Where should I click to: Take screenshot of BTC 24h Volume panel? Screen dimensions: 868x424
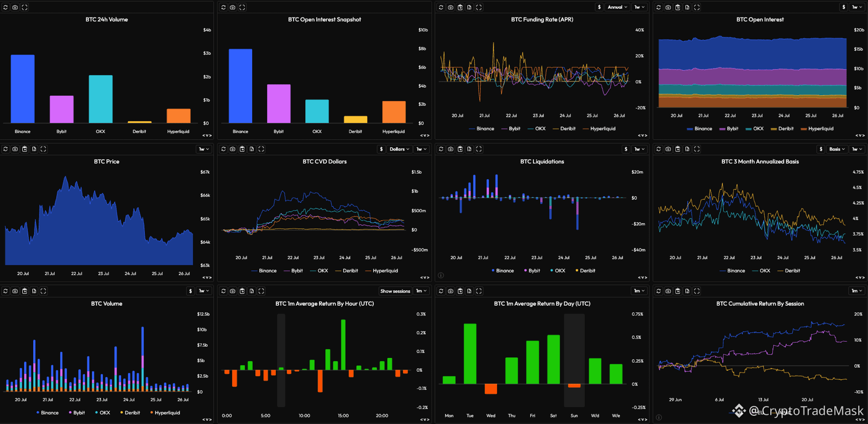pyautogui.click(x=15, y=7)
